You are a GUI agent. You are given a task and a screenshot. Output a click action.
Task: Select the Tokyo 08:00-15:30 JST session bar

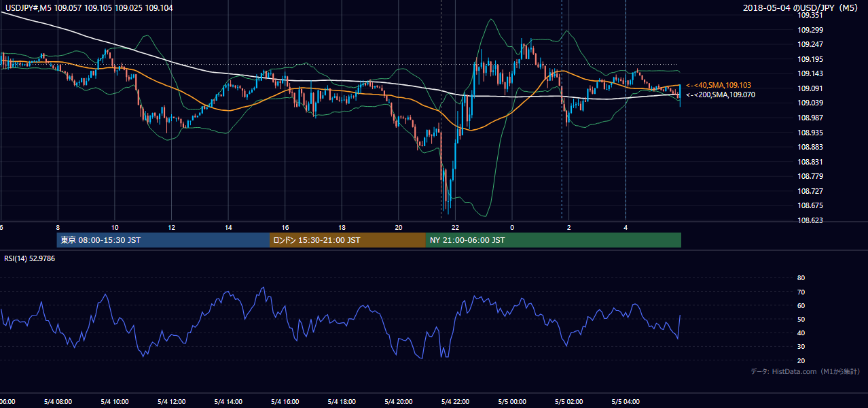coord(163,240)
